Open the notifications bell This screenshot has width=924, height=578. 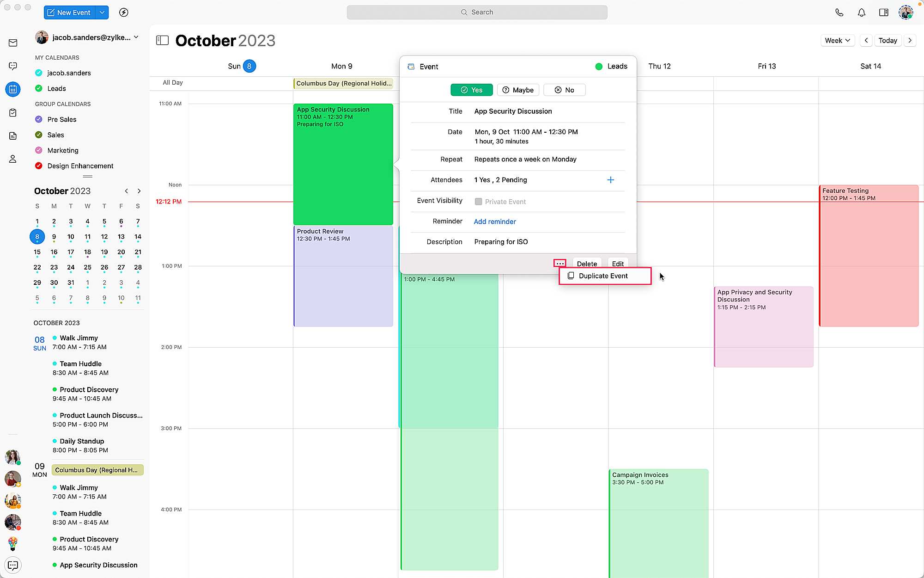861,12
